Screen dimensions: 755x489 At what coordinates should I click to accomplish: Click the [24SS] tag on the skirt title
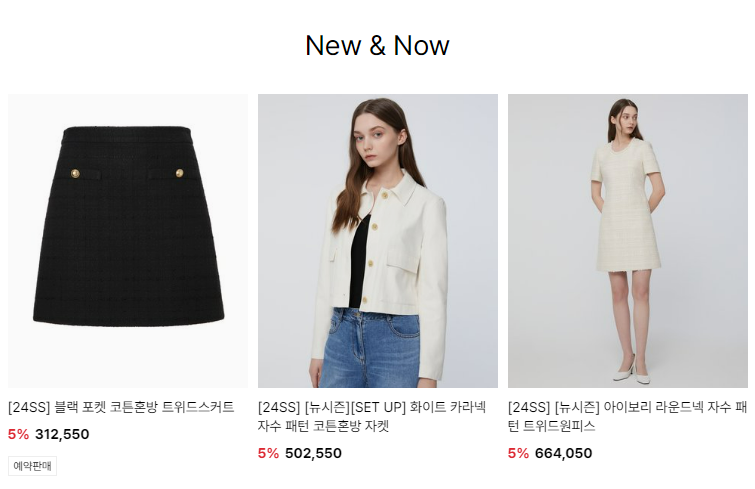coord(29,407)
